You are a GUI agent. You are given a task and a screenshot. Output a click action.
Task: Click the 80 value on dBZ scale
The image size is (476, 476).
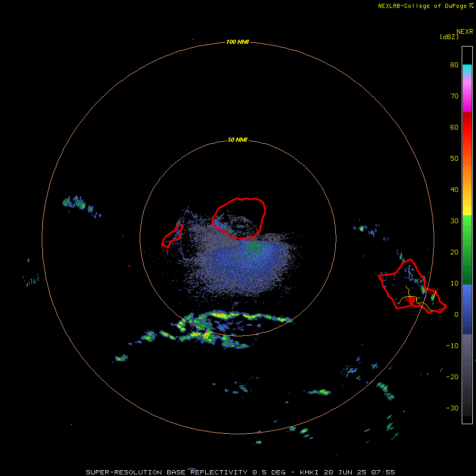(x=454, y=65)
